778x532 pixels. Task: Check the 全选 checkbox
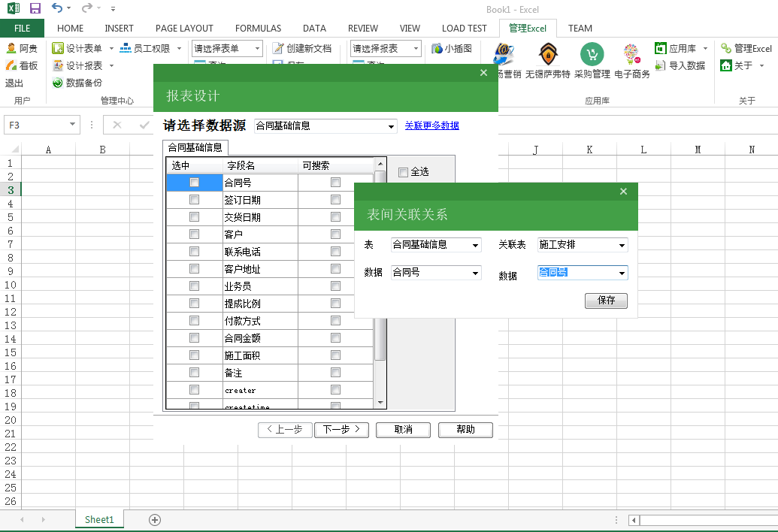tap(403, 172)
